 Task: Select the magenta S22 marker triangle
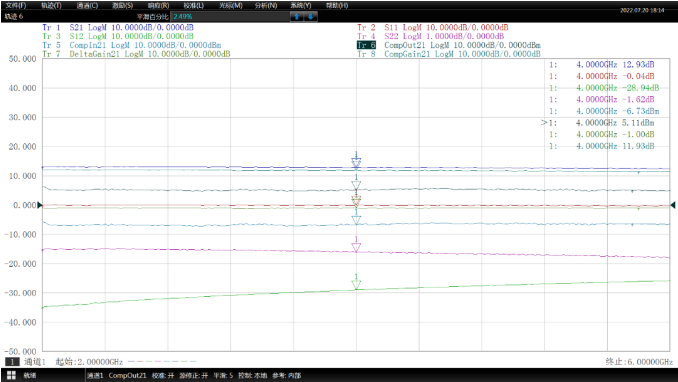click(x=356, y=247)
